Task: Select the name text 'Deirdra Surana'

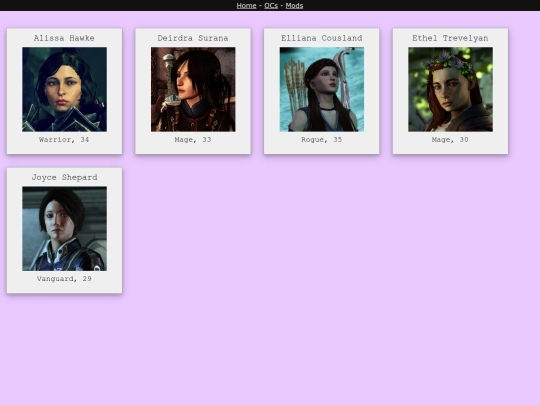Action: [193, 38]
